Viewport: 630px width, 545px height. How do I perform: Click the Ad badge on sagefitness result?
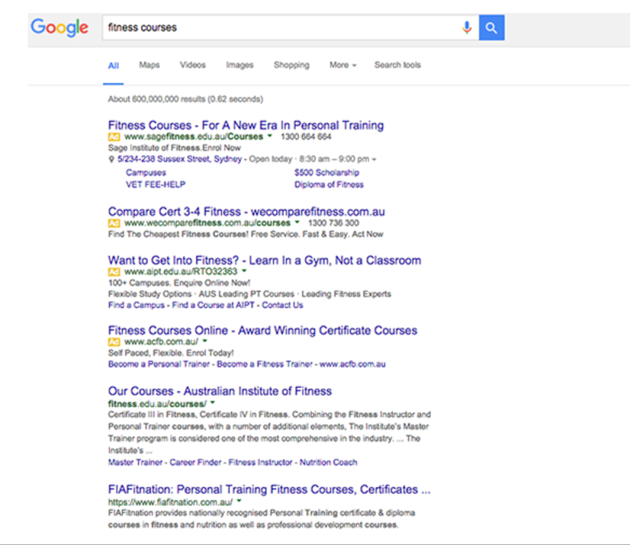point(114,137)
